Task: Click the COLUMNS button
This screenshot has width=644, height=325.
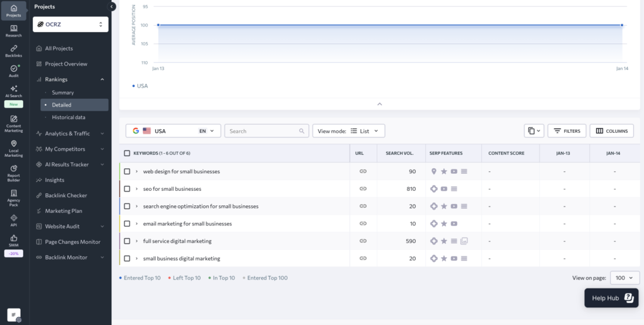Action: coord(611,131)
